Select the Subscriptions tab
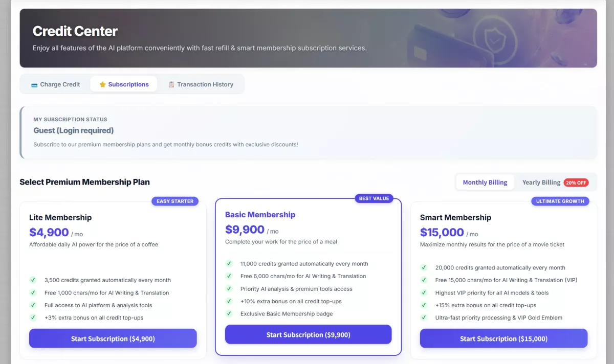 tap(124, 84)
